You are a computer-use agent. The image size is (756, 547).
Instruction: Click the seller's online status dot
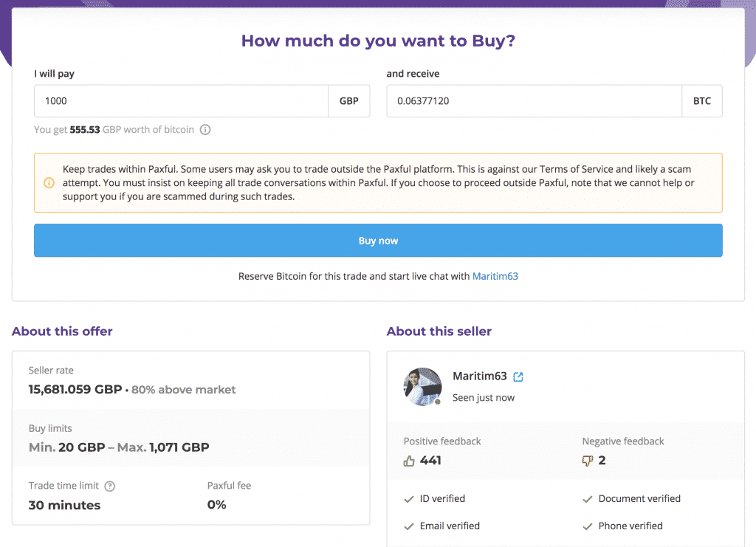(437, 402)
